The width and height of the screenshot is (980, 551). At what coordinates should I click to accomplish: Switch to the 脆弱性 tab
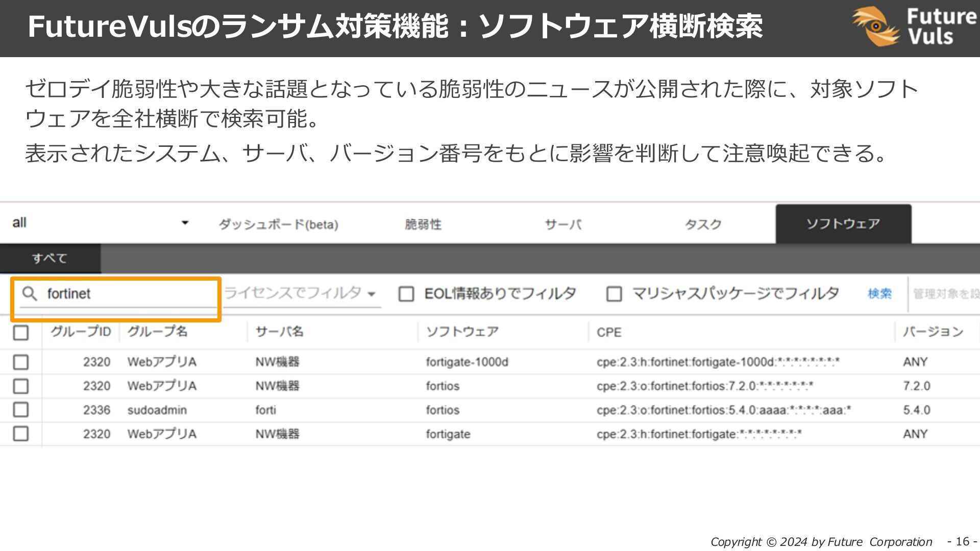coord(423,224)
